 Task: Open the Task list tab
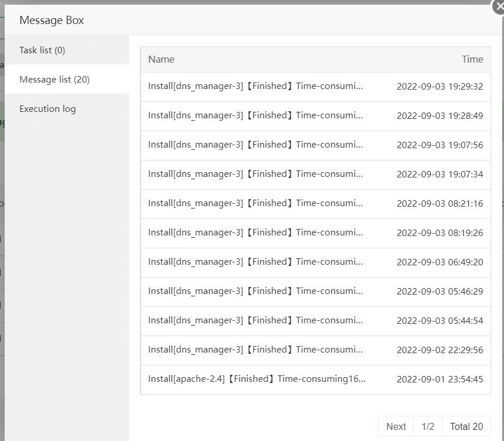click(42, 50)
